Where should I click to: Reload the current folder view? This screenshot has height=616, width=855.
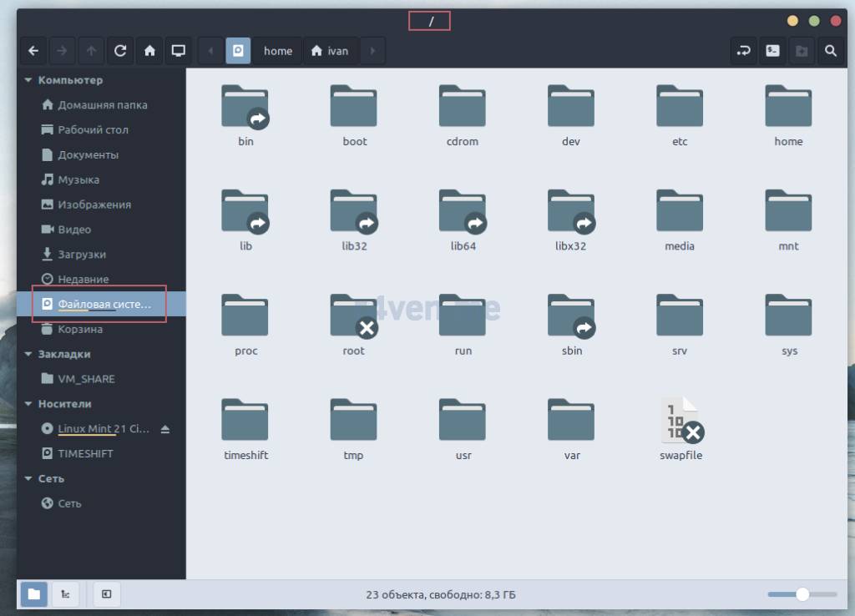coord(120,51)
